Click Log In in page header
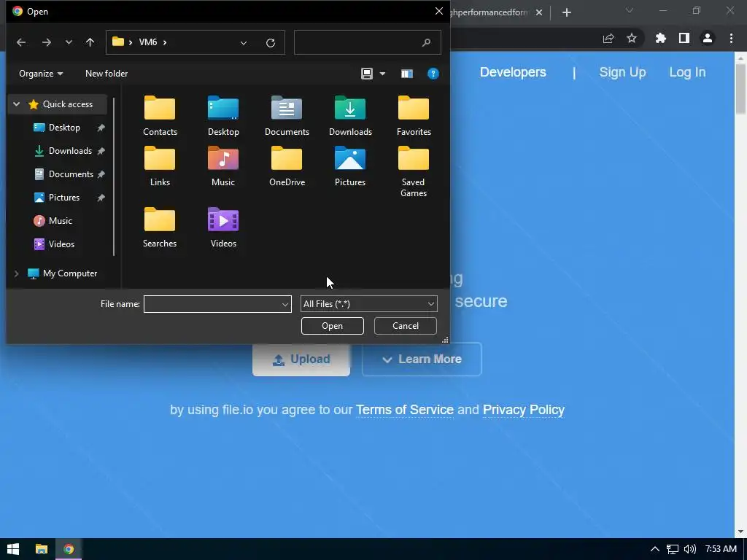This screenshot has width=747, height=560. tap(687, 72)
